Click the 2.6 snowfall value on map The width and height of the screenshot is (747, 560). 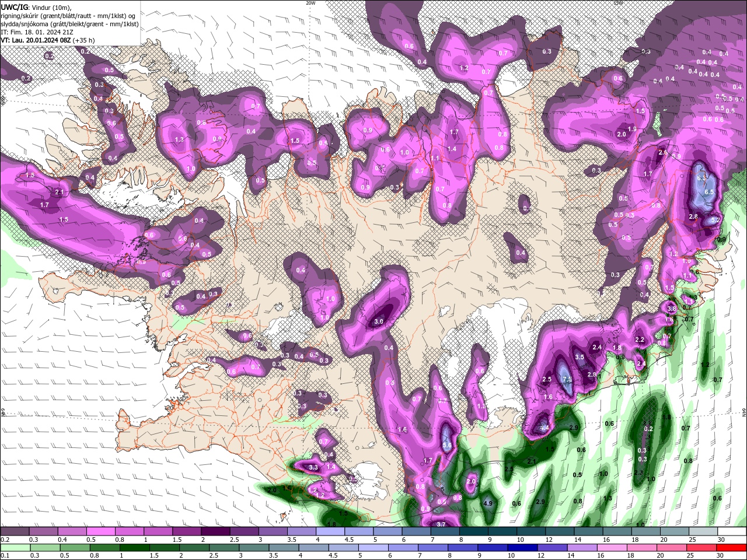pos(662,153)
